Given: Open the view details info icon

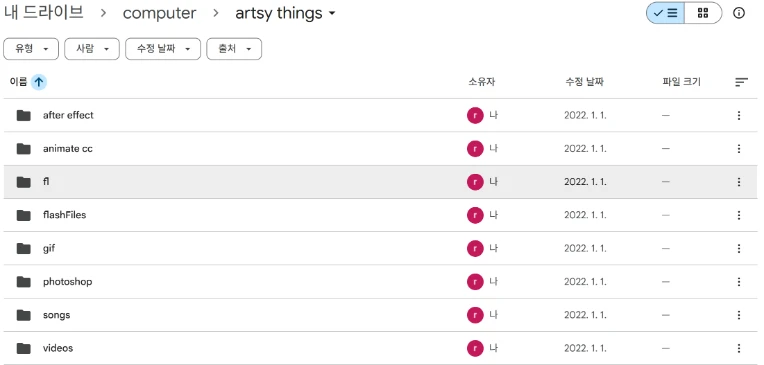Looking at the screenshot, I should click(x=739, y=13).
